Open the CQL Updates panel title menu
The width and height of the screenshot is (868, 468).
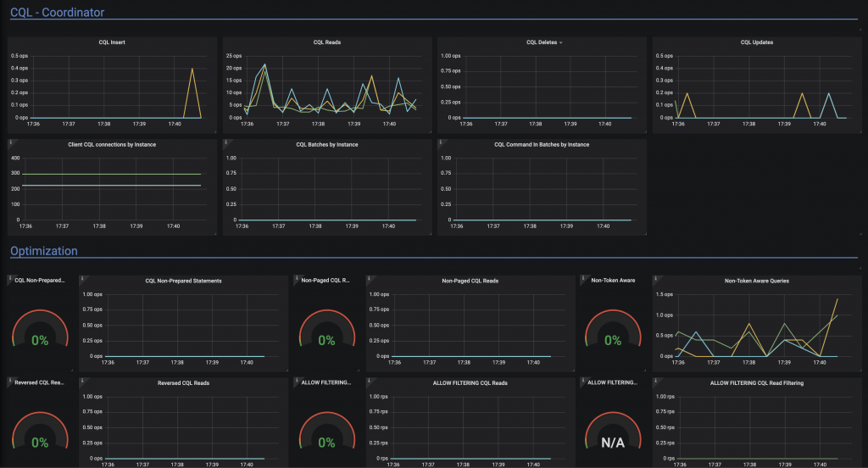coord(757,42)
